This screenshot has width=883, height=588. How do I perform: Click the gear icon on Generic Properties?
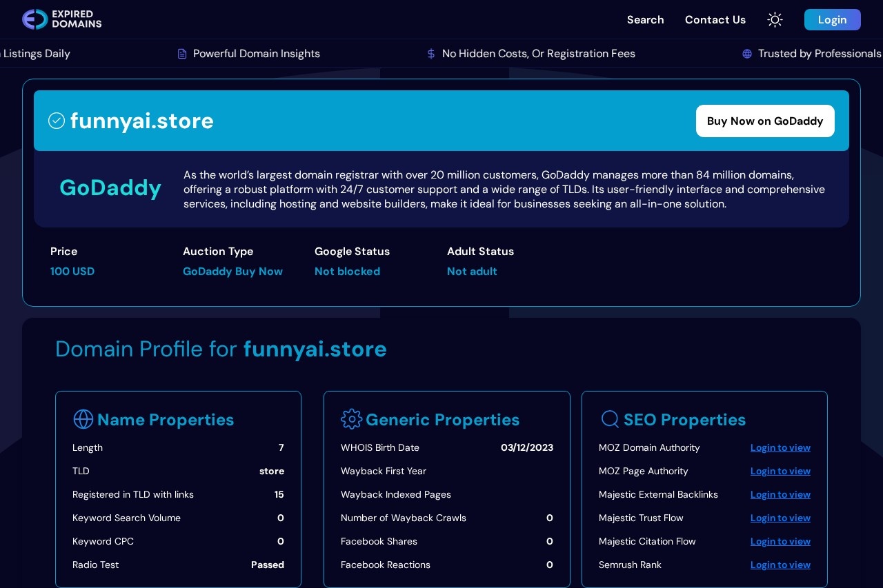click(351, 419)
